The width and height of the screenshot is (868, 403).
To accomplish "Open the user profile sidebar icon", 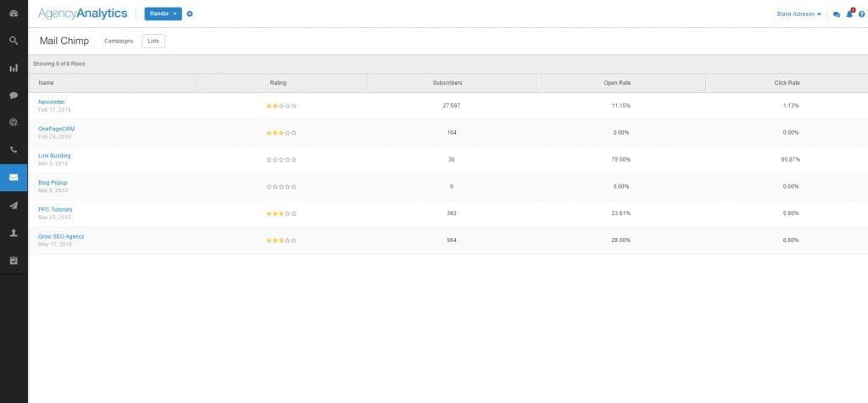I will click(x=14, y=233).
